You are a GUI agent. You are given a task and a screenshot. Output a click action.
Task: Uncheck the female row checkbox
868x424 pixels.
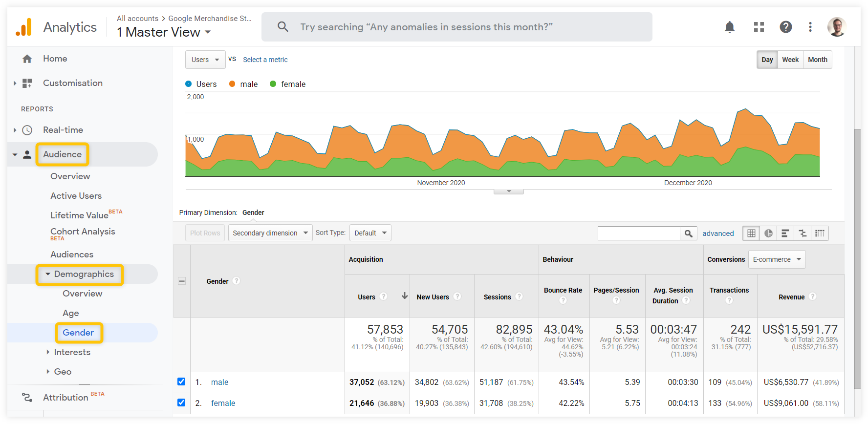click(181, 403)
